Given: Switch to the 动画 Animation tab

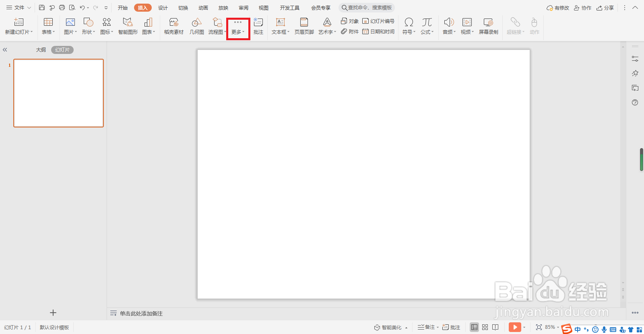Looking at the screenshot, I should pyautogui.click(x=203, y=8).
